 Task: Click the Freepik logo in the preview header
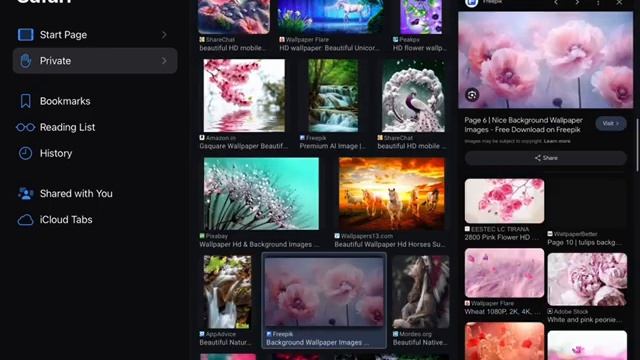[471, 3]
